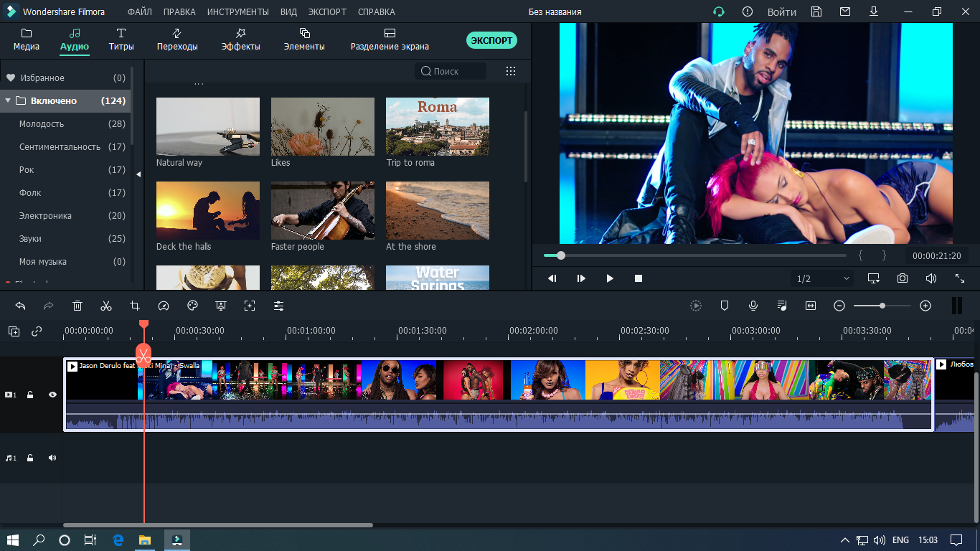
Task: Select the Trip to roma thumbnail
Action: (x=438, y=126)
